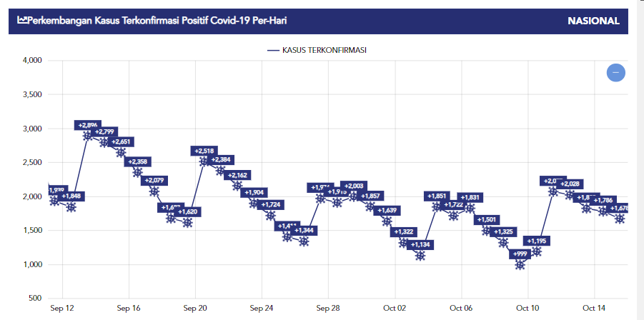Click the virus marker labeled +1,344

coord(304,241)
